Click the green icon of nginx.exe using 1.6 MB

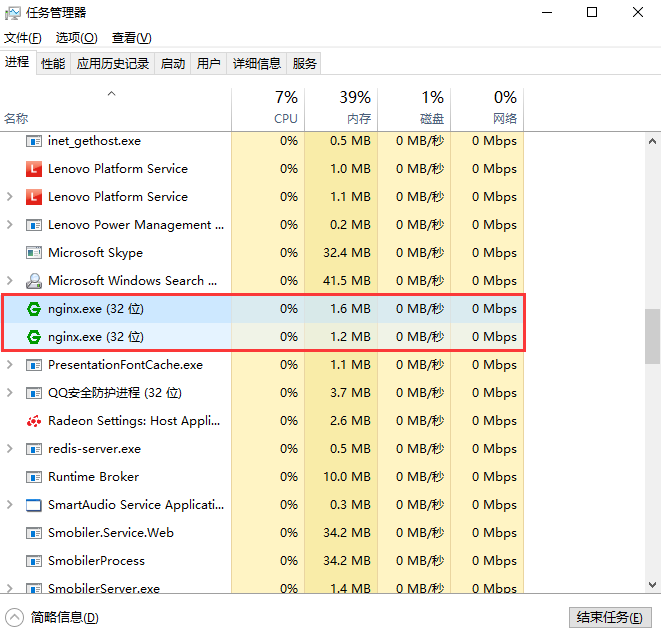click(34, 309)
